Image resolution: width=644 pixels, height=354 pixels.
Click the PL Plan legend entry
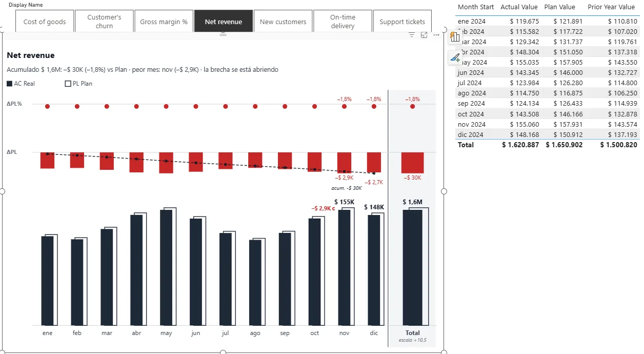(78, 84)
